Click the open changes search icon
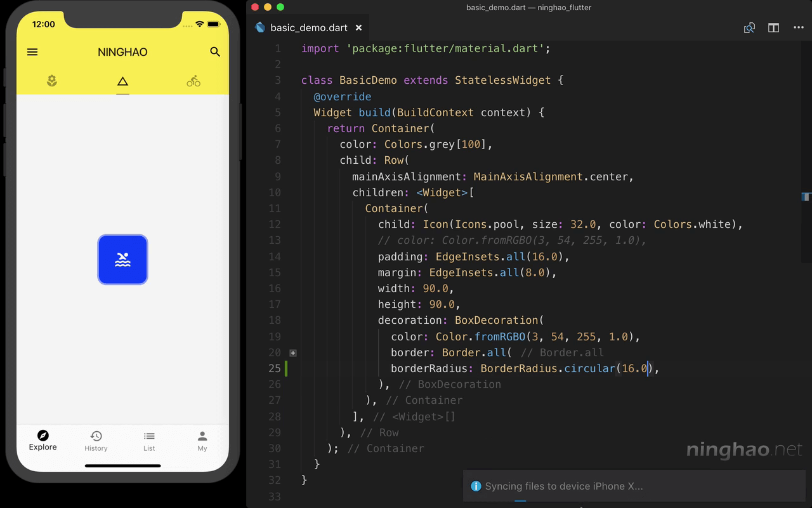The height and width of the screenshot is (508, 812). point(749,28)
